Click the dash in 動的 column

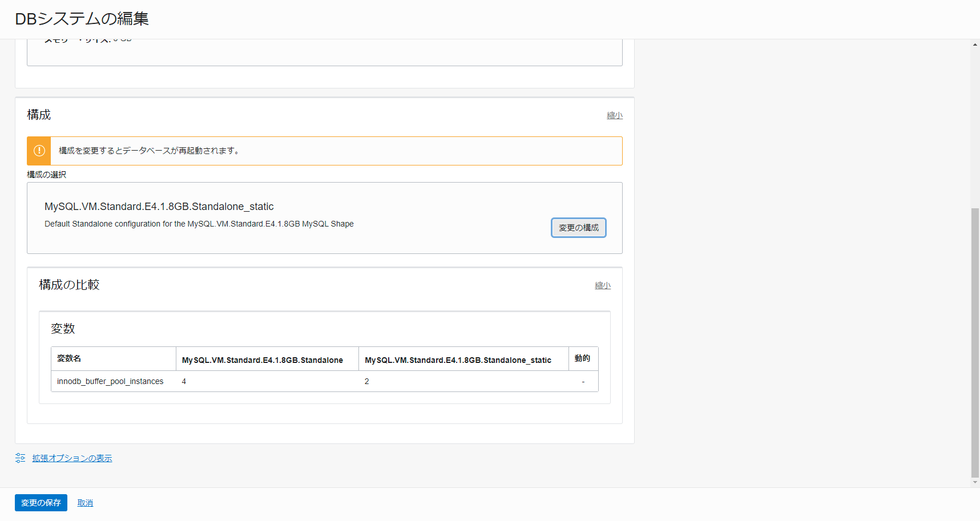tap(583, 381)
